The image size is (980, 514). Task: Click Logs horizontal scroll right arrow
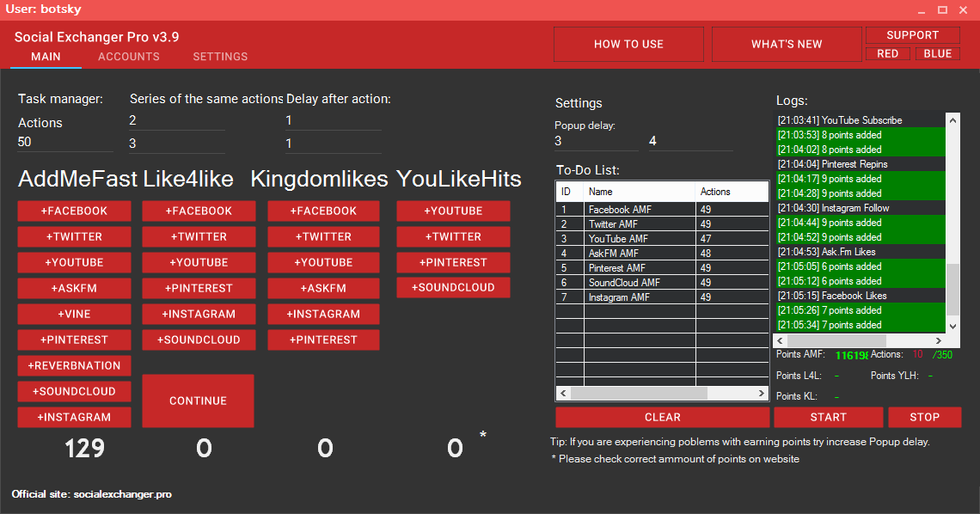point(939,341)
